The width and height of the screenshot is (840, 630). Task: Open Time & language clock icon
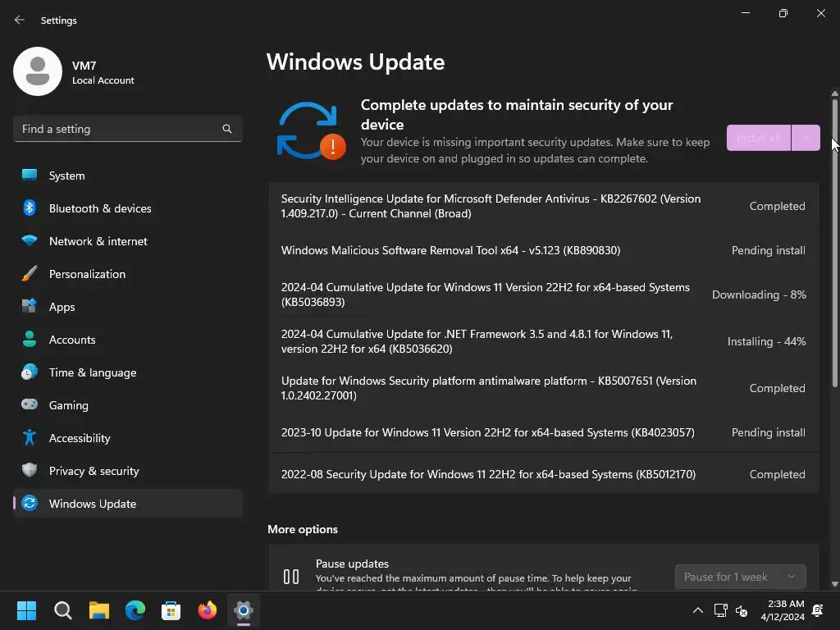30,372
